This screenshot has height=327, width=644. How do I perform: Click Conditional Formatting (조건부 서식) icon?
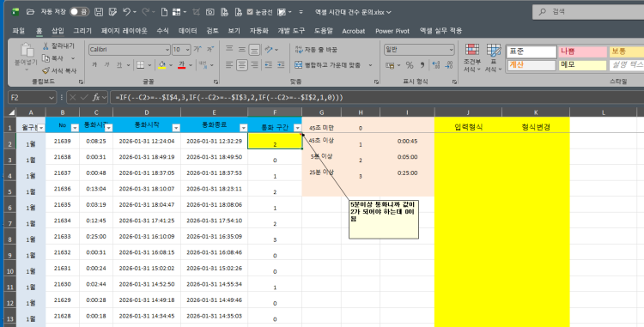click(x=472, y=50)
